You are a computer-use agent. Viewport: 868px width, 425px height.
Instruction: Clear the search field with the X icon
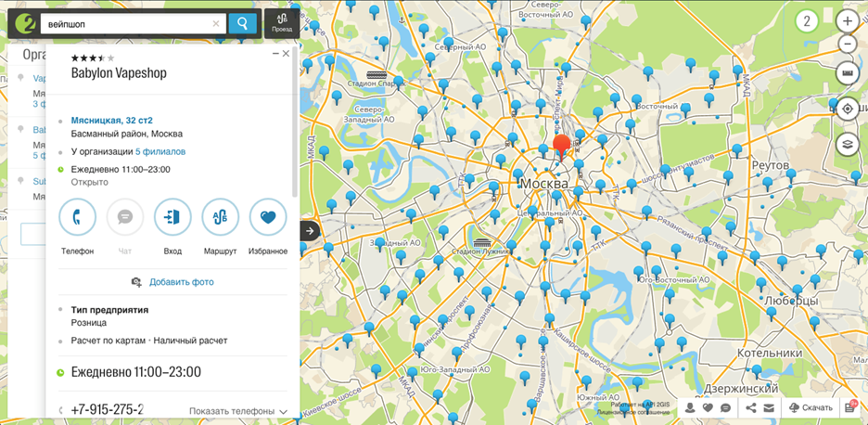(x=216, y=24)
